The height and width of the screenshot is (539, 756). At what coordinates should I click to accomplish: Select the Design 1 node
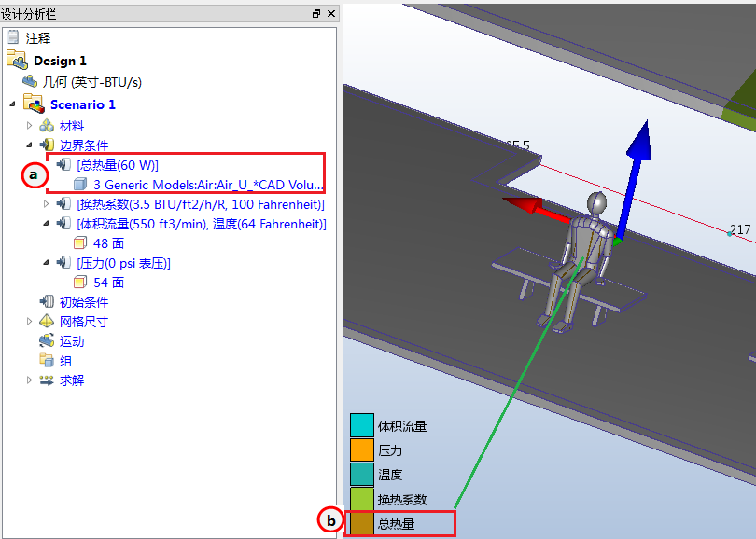(60, 61)
